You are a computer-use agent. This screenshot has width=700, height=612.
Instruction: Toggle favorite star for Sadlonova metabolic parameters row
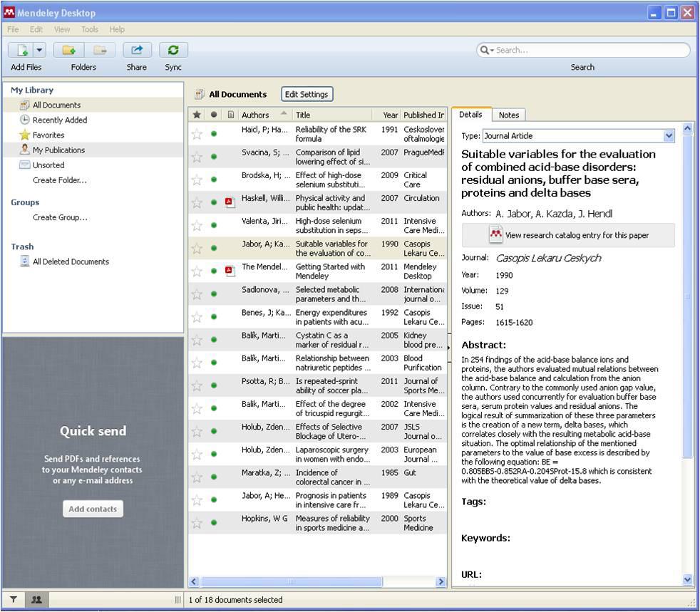pos(197,294)
